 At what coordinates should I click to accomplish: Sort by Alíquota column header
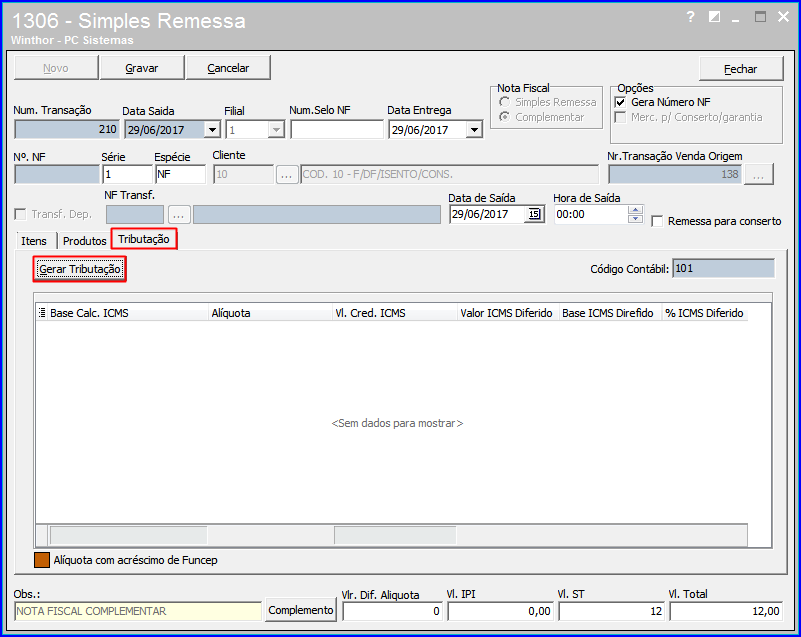coord(271,313)
